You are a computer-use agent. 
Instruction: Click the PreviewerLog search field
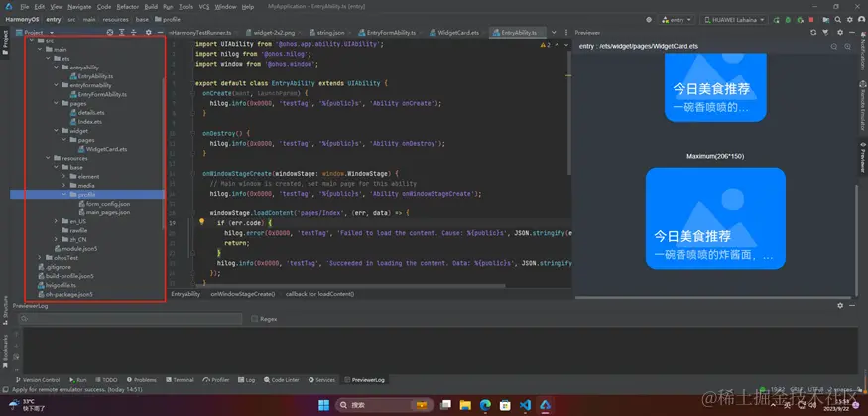[130, 319]
